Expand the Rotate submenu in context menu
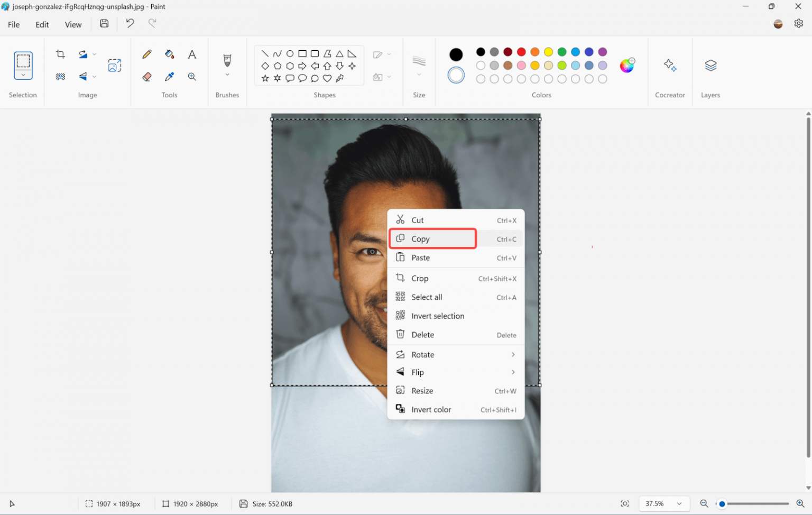Viewport: 812px width, 515px height. coord(512,354)
